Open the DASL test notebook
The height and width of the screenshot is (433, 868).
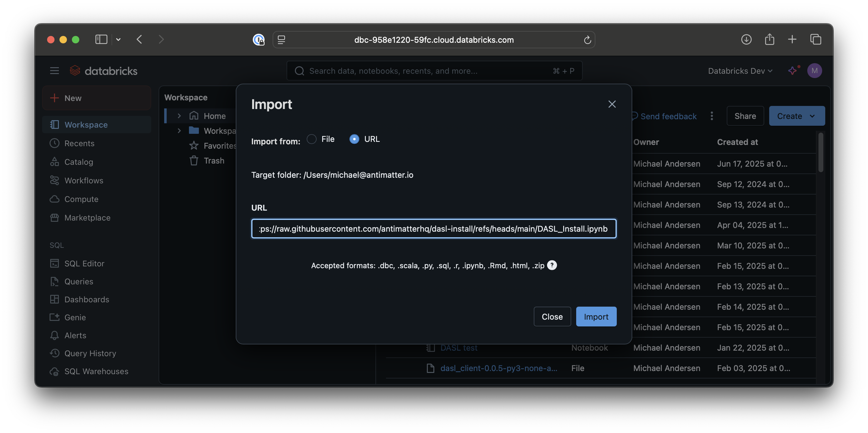tap(458, 348)
